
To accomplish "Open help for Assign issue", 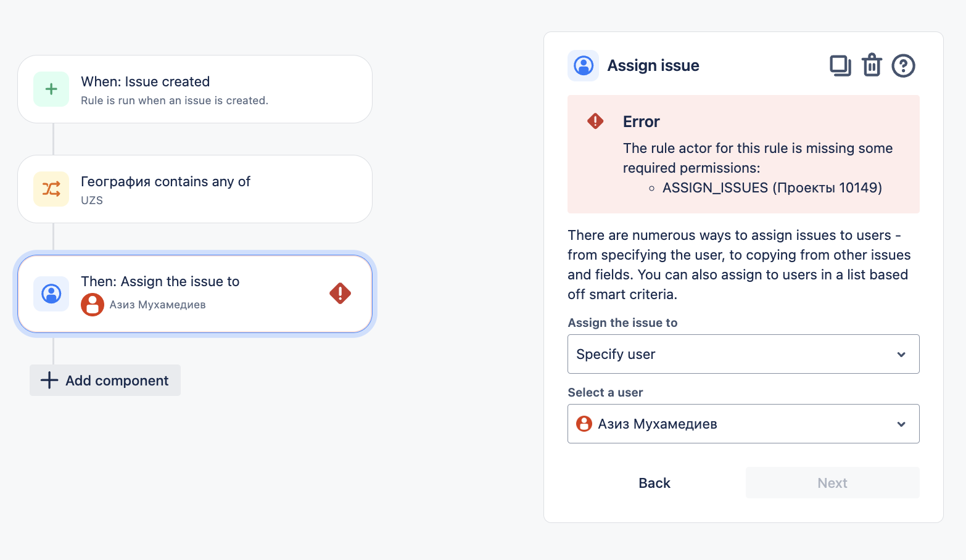I will [903, 65].
